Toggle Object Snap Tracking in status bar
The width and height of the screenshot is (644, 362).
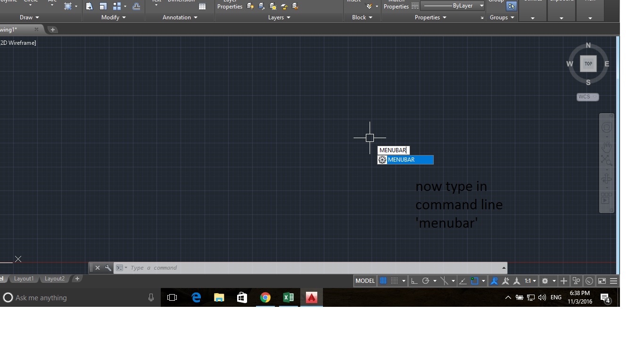pos(462,281)
